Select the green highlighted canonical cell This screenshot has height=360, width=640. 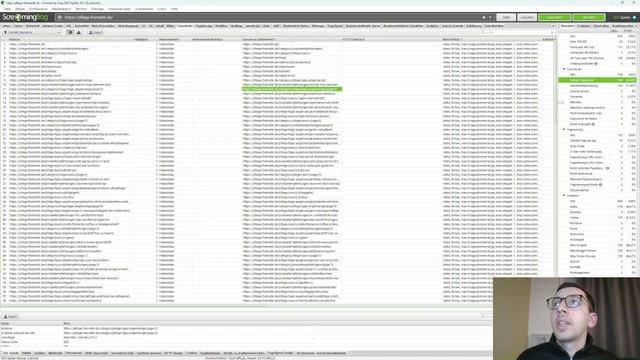coord(292,89)
